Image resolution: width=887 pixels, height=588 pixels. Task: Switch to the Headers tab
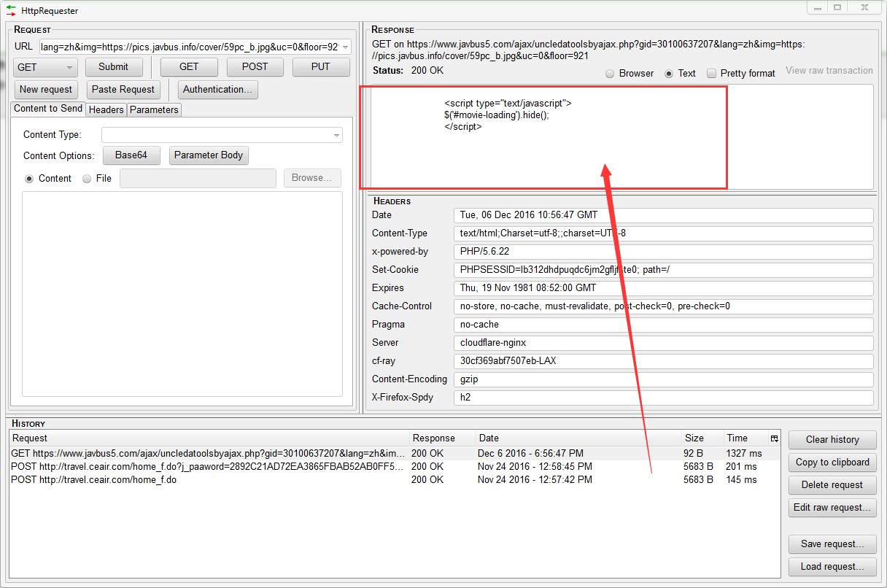pos(106,109)
